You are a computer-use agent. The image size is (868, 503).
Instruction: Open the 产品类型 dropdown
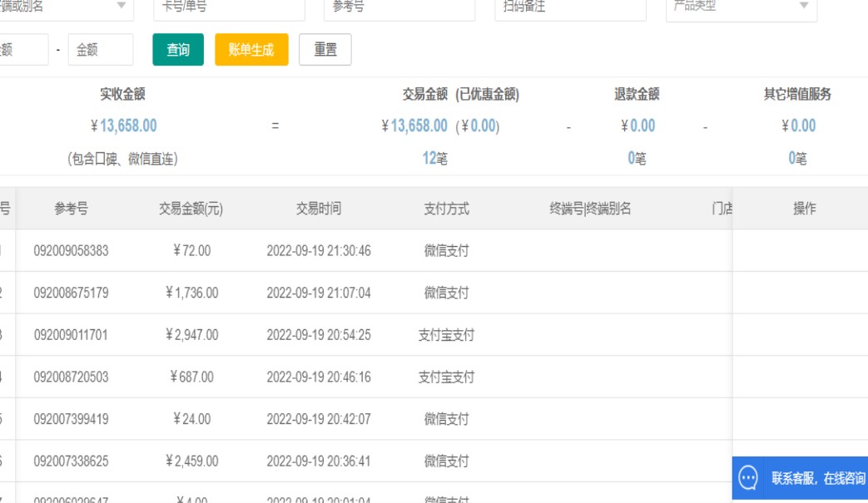729,7
